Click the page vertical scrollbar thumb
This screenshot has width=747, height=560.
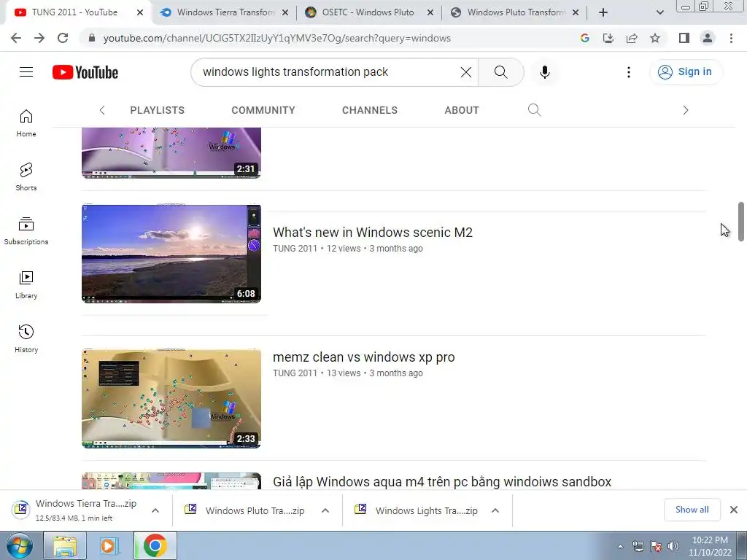741,222
